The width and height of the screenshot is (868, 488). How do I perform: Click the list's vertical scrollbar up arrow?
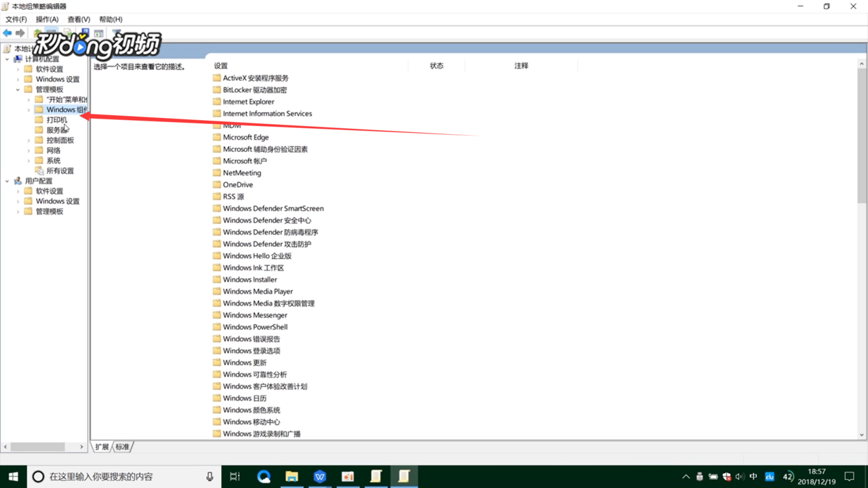[x=863, y=62]
